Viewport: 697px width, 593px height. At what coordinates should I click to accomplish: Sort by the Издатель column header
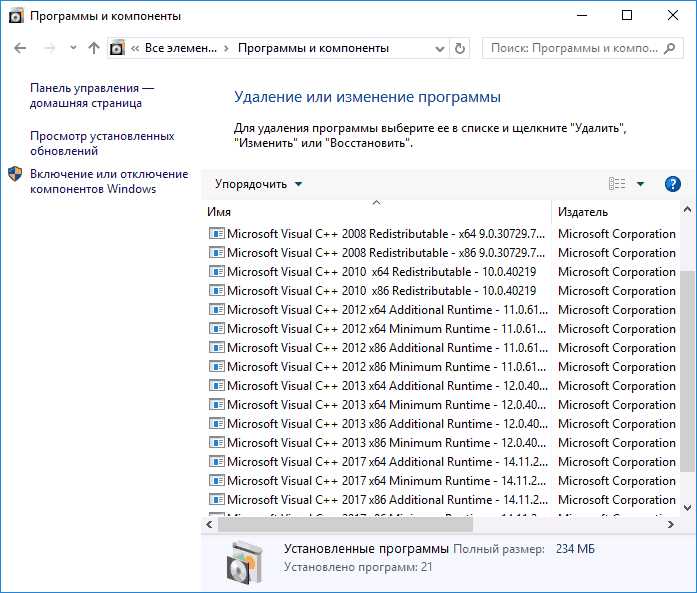click(x=615, y=212)
